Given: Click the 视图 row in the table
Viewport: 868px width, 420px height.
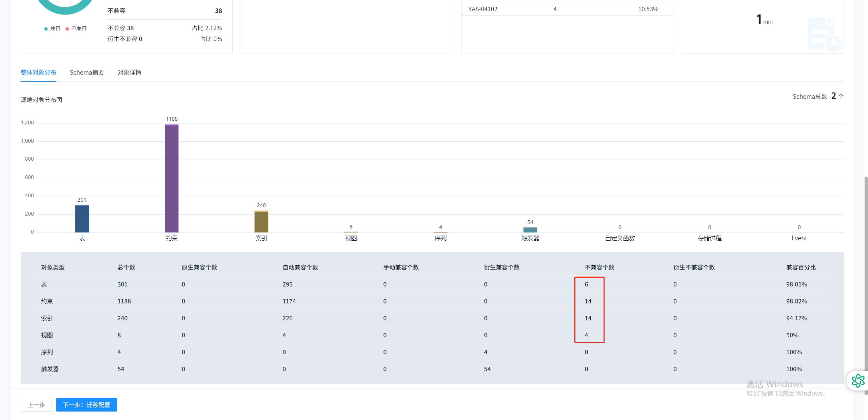Looking at the screenshot, I should pyautogui.click(x=47, y=335).
